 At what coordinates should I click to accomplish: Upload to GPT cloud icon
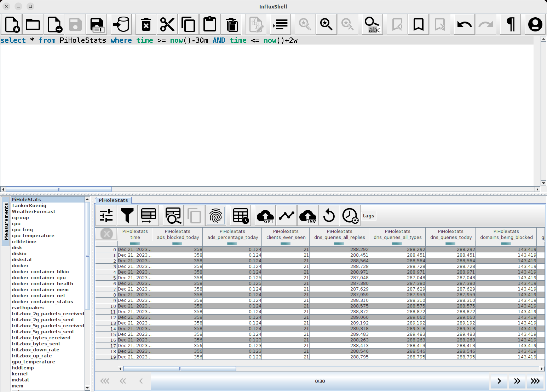(265, 215)
